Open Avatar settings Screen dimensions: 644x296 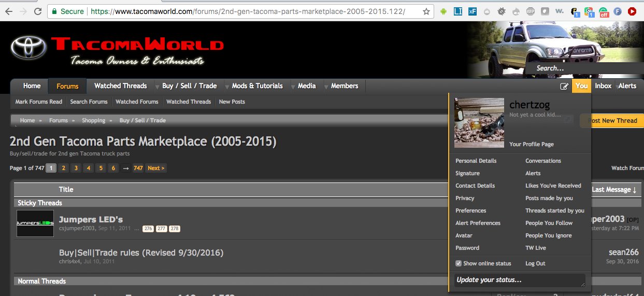464,235
